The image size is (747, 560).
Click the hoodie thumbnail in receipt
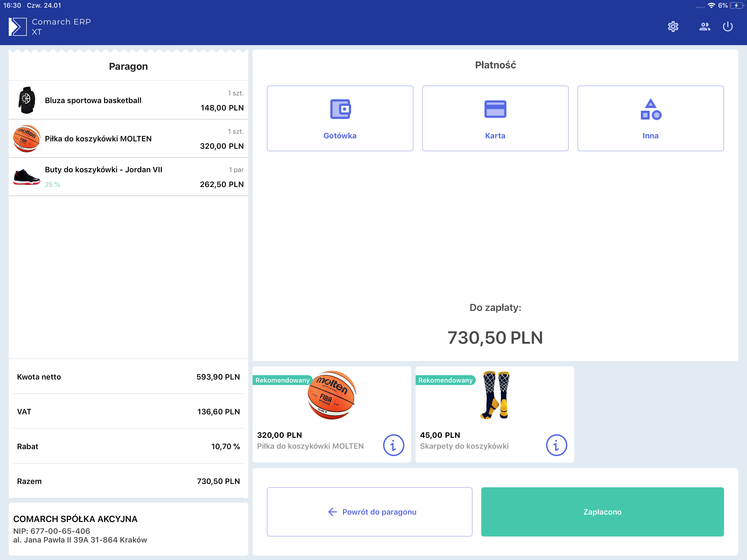[x=27, y=100]
